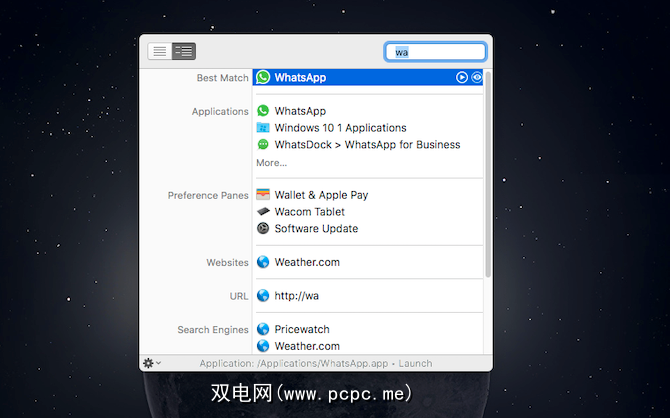Screen dimensions: 670x418
Task: Open Weather.com under Websites
Action: pos(307,262)
